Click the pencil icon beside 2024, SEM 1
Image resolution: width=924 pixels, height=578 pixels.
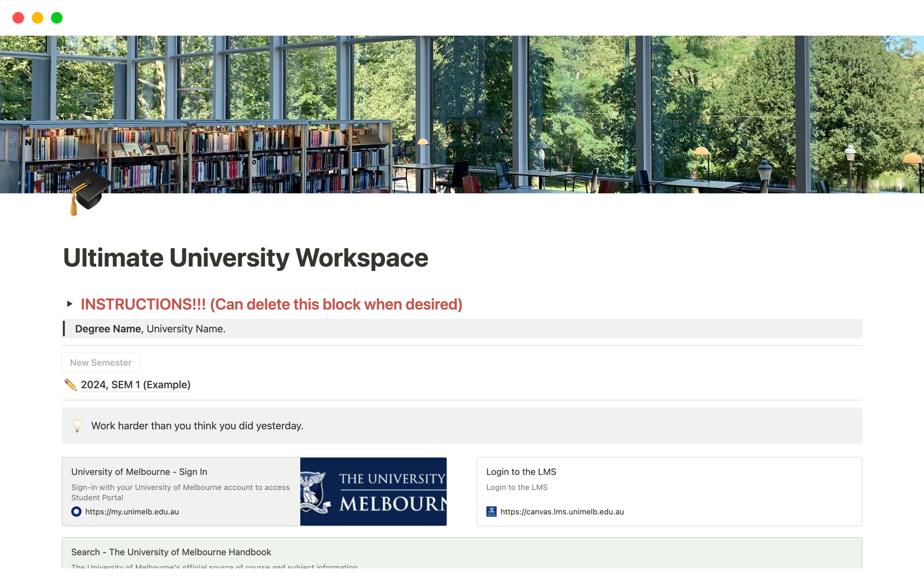[x=70, y=384]
